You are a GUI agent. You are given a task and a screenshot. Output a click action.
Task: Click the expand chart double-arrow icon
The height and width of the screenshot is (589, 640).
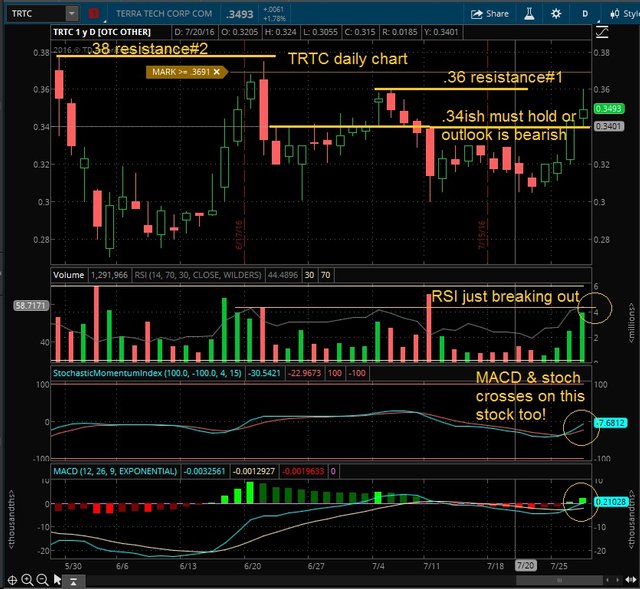tap(631, 580)
